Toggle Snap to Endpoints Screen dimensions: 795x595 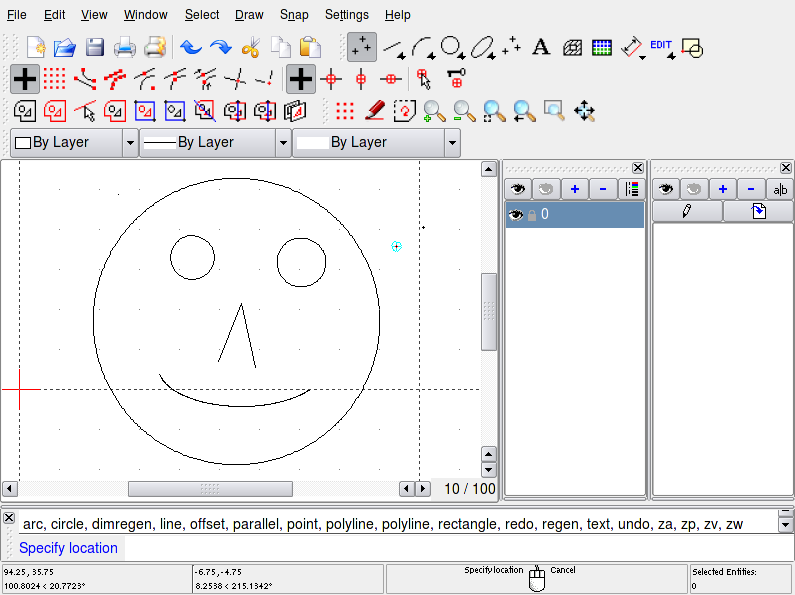tap(85, 79)
